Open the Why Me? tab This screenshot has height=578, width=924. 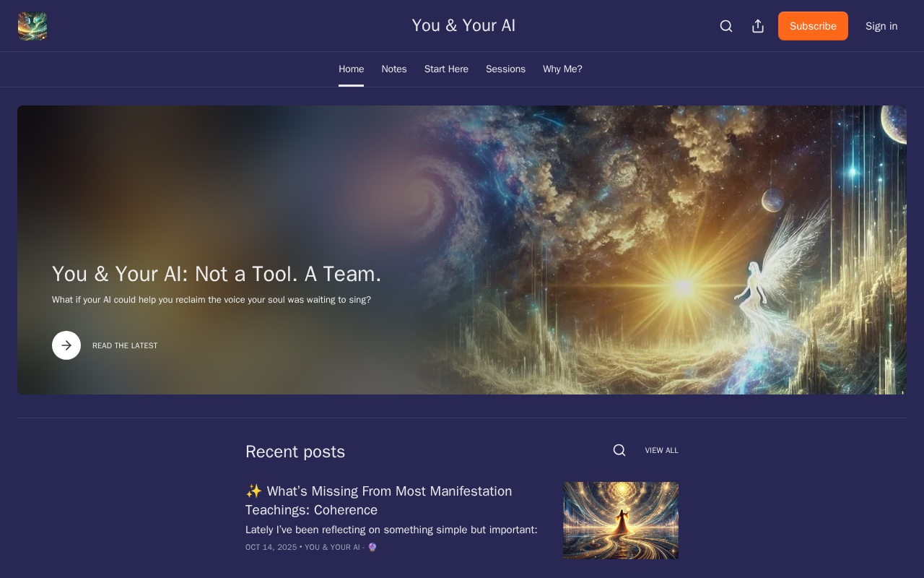(x=562, y=69)
